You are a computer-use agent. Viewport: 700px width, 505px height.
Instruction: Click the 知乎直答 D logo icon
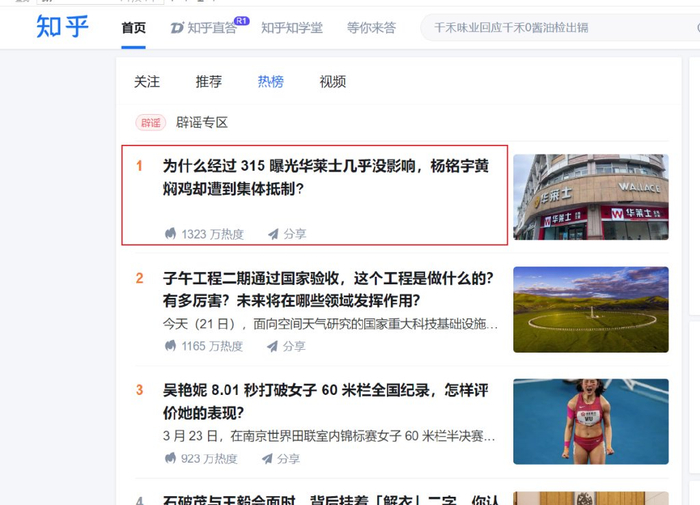pos(177,28)
